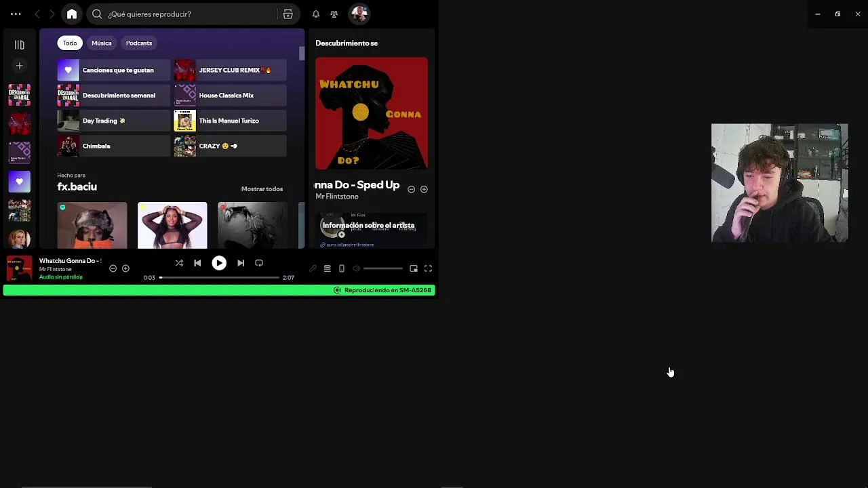Click the Play button
868x488 pixels.
click(219, 263)
